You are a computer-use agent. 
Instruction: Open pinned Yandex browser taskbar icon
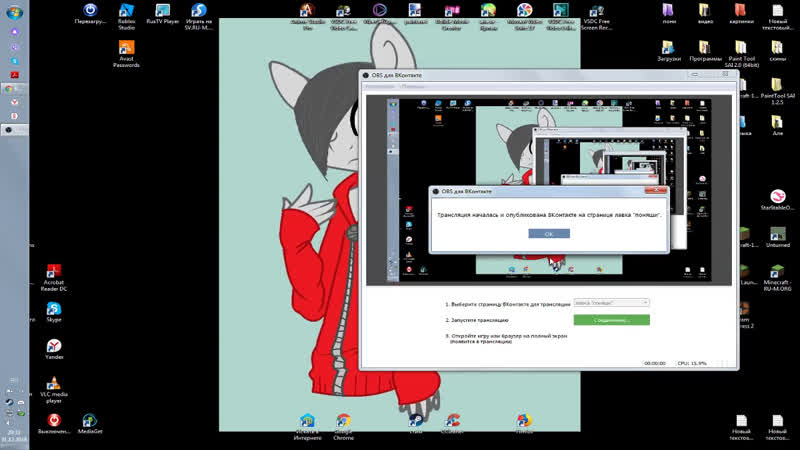tap(15, 102)
